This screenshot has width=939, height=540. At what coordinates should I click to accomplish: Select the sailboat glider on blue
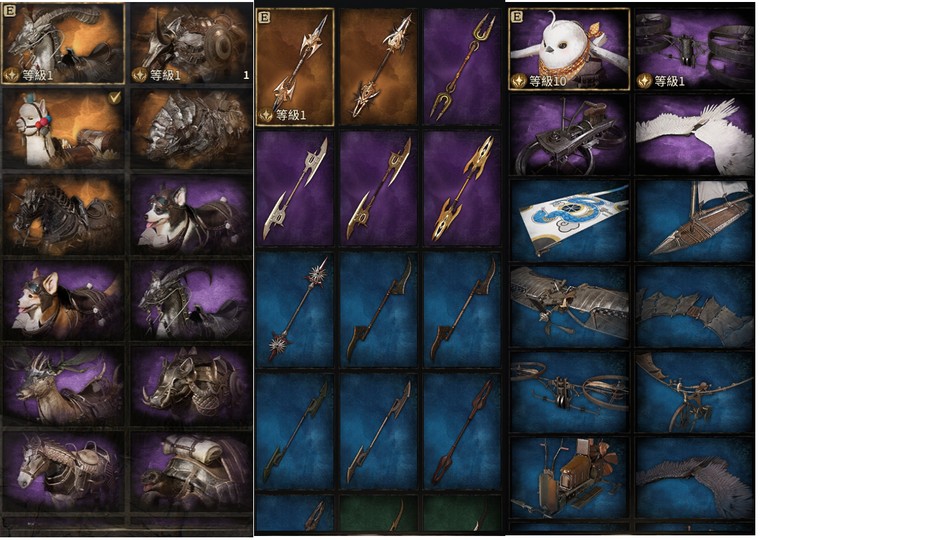point(695,220)
